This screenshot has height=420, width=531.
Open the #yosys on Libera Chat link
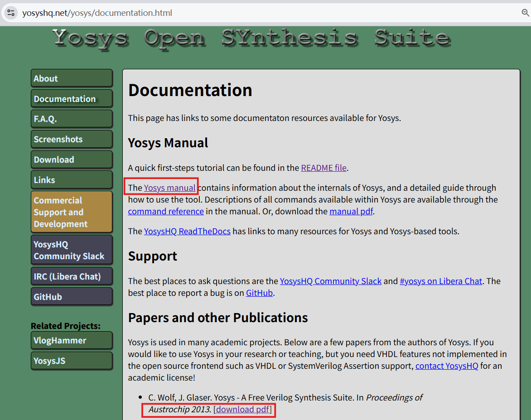[441, 281]
